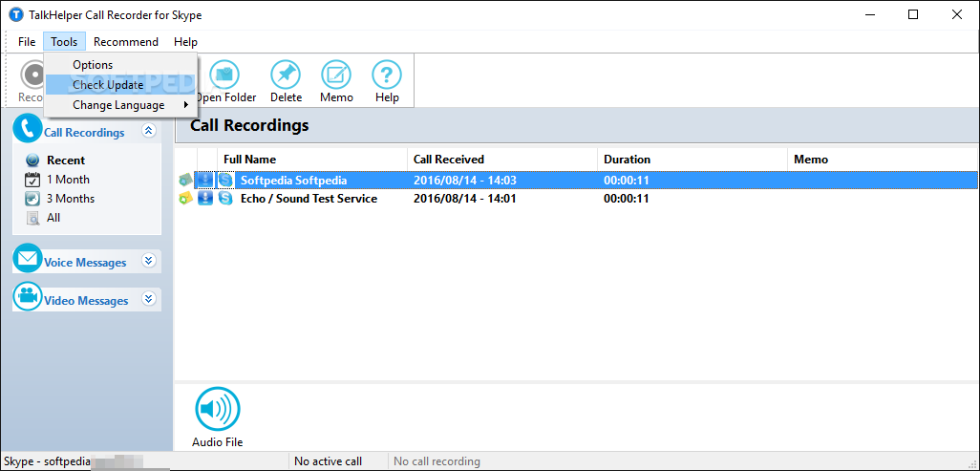This screenshot has height=471, width=980.
Task: Select the Recent filter
Action: pyautogui.click(x=66, y=161)
